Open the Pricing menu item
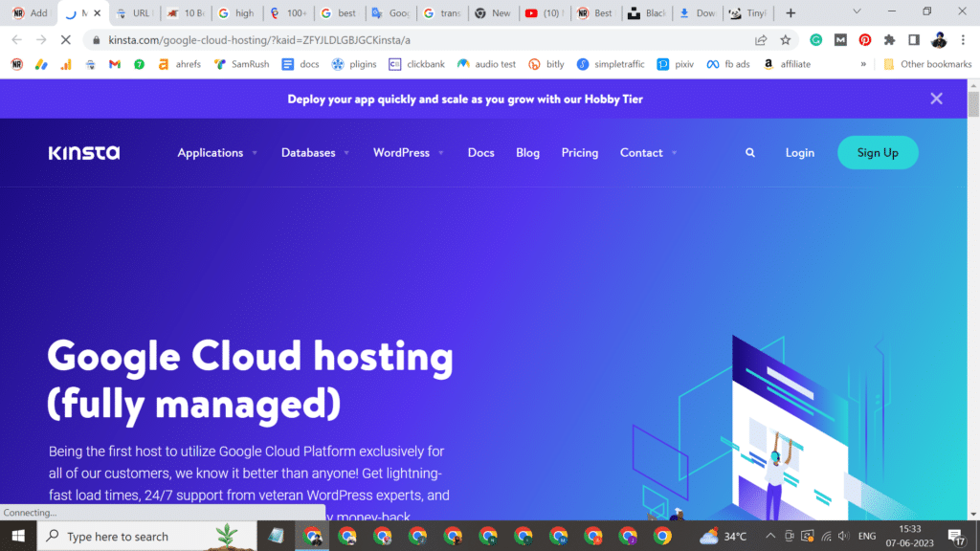This screenshot has height=551, width=980. coord(579,153)
